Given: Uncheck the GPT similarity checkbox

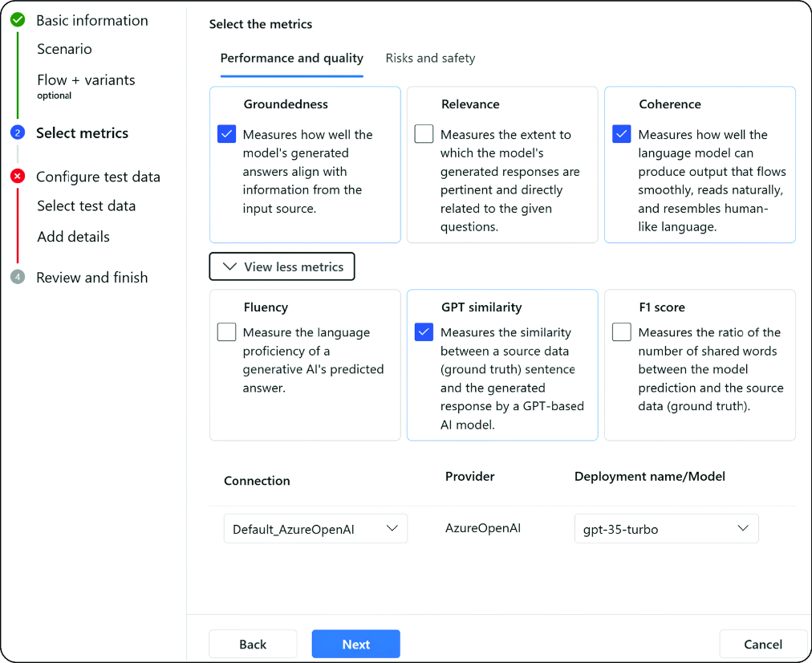Looking at the screenshot, I should (424, 332).
